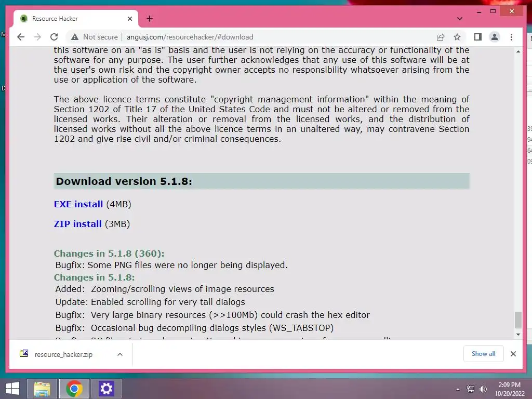Click the scrollbar up arrow

pyautogui.click(x=518, y=51)
